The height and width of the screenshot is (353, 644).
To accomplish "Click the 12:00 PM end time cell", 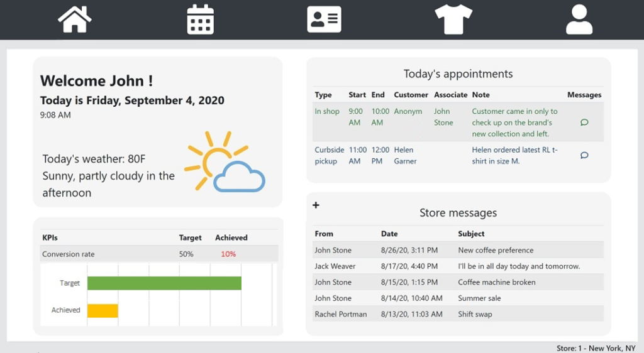I will [380, 155].
